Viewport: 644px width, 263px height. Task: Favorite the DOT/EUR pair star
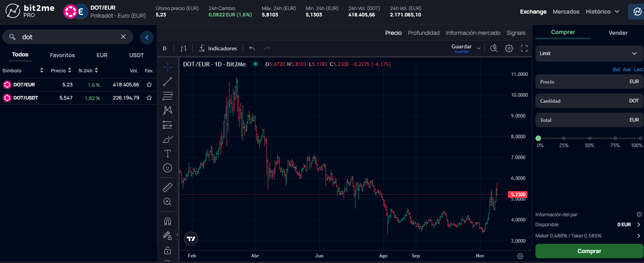(x=149, y=85)
